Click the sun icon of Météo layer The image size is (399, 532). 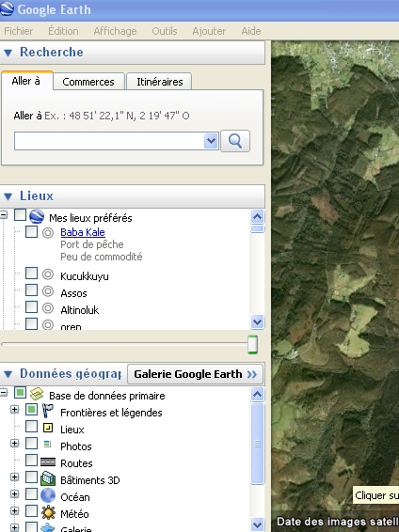(x=48, y=512)
